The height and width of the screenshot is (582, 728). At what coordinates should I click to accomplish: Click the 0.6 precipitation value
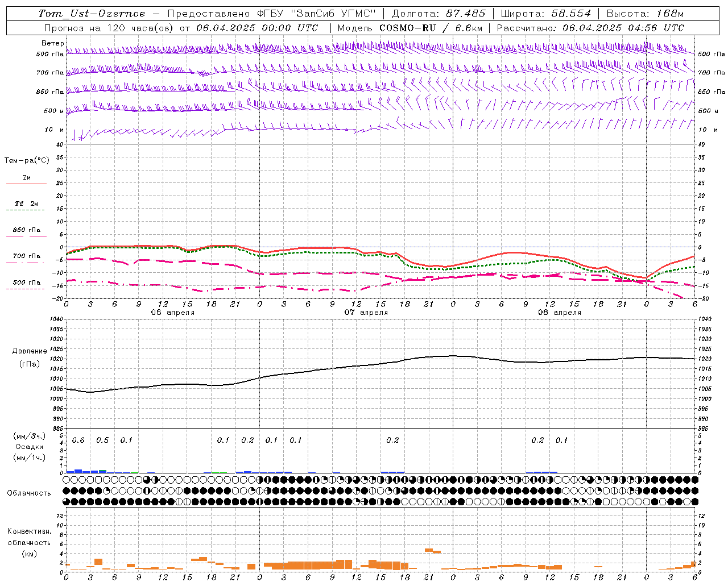pos(78,440)
